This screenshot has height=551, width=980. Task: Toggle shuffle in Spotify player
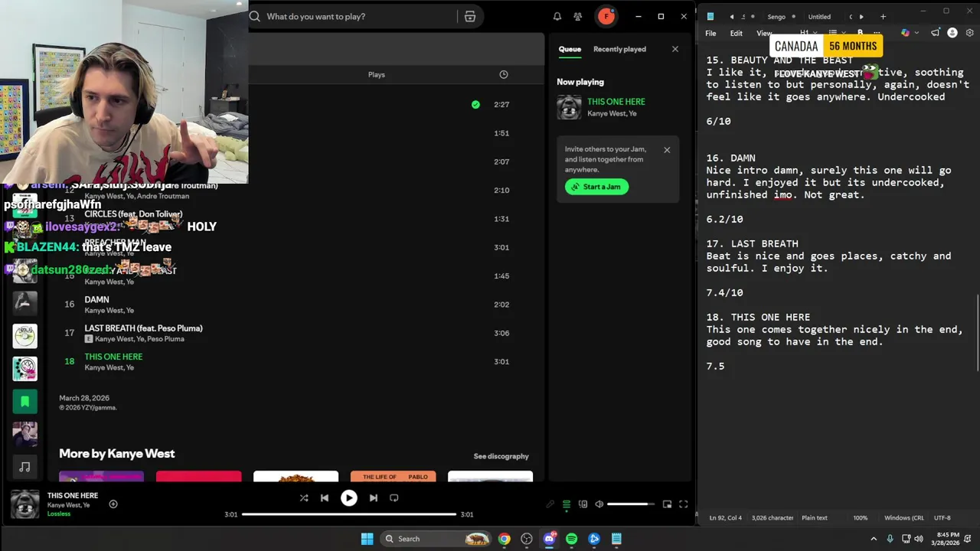(x=304, y=497)
